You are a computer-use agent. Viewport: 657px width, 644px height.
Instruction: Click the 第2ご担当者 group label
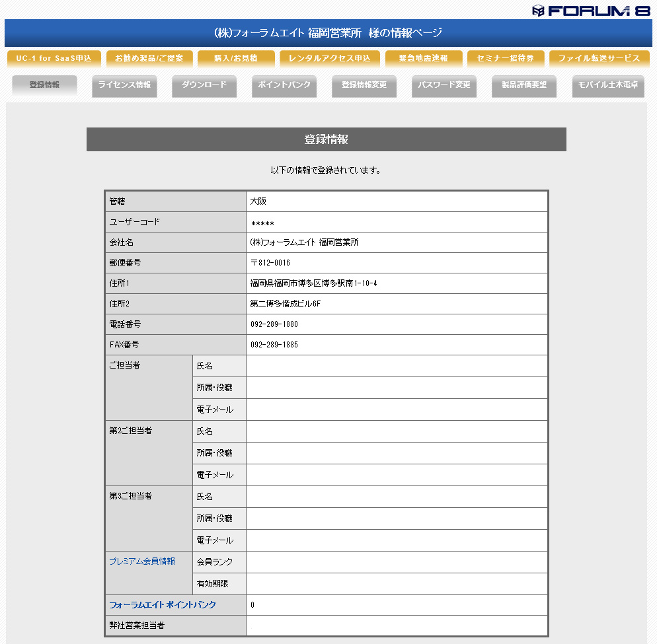pyautogui.click(x=130, y=431)
